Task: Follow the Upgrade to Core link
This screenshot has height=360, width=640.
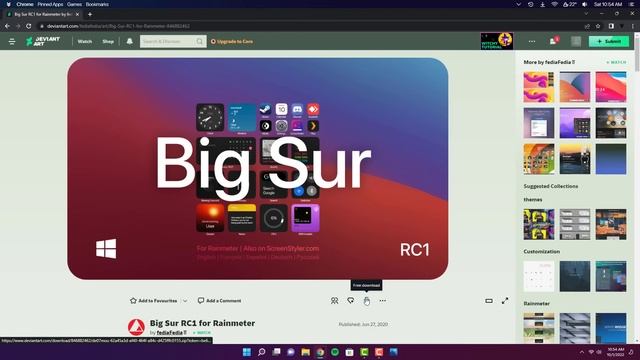Action: coord(232,41)
